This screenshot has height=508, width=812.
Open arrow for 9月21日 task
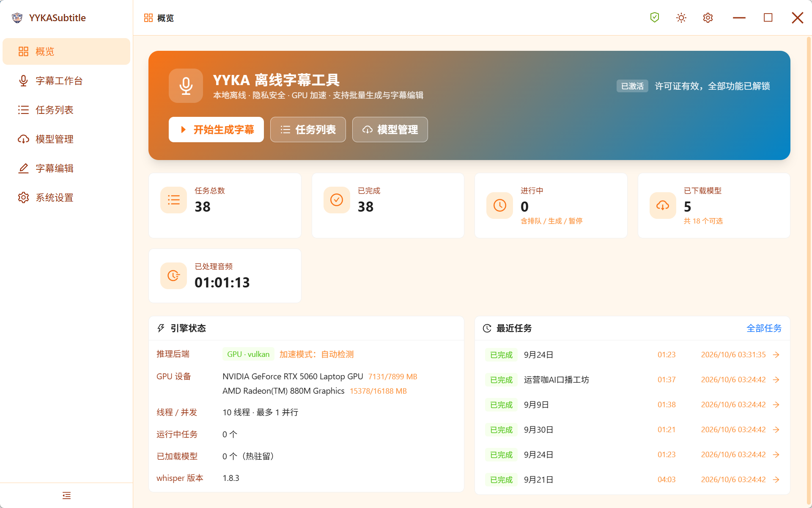pyautogui.click(x=776, y=480)
